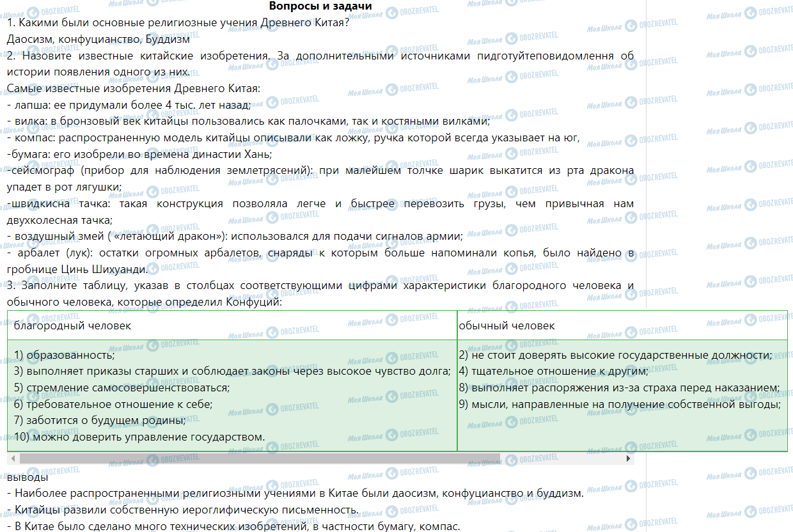Click the "-бумага" Han dynasty line
Viewport: 793px width, 532px height.
(x=139, y=154)
